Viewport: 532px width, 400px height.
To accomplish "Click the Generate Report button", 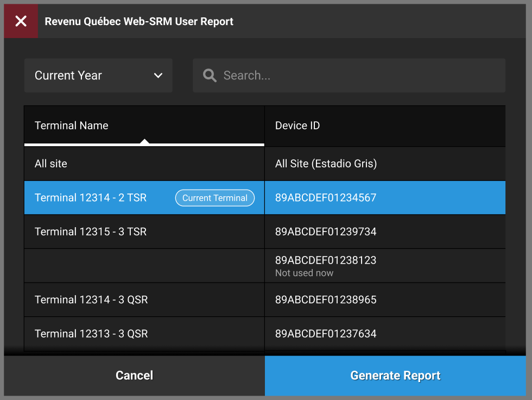I will pyautogui.click(x=395, y=376).
